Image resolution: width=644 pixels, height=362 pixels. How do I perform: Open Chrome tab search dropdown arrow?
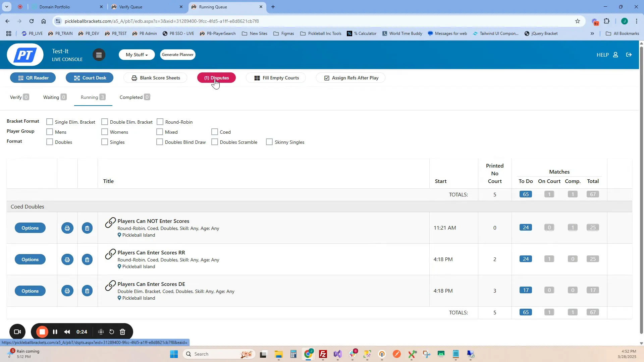[6, 7]
